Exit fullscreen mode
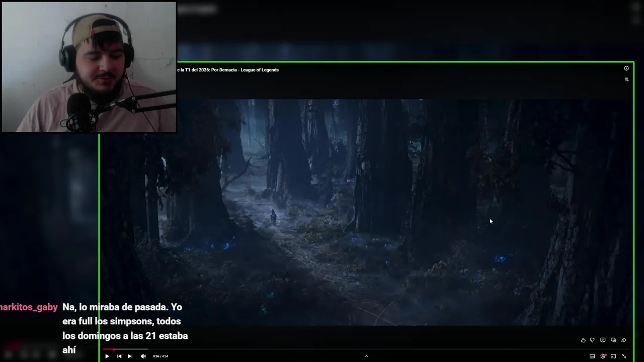 [624, 356]
